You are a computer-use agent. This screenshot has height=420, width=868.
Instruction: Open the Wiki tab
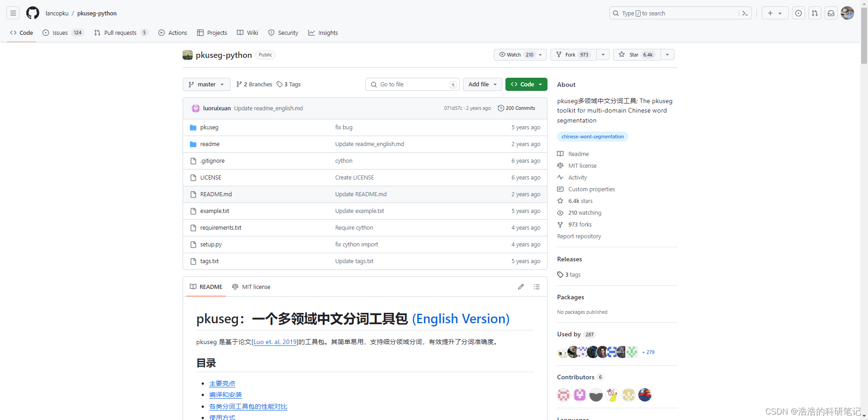(247, 33)
